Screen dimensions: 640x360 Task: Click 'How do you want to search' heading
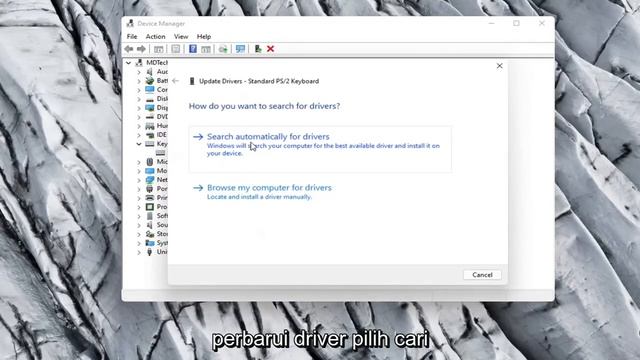[x=264, y=106]
